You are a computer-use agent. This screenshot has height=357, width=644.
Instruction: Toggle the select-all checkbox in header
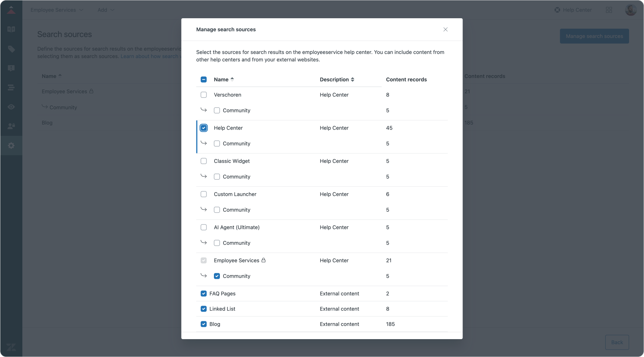pos(203,80)
